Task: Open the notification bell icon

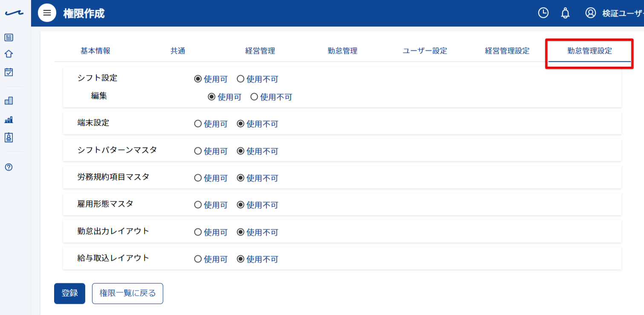Action: 566,13
